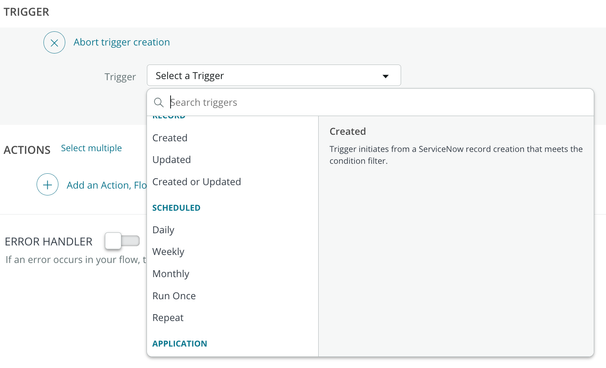Viewport: 606px width, 368px height.
Task: Toggle the Error Handler switch
Action: (x=122, y=241)
